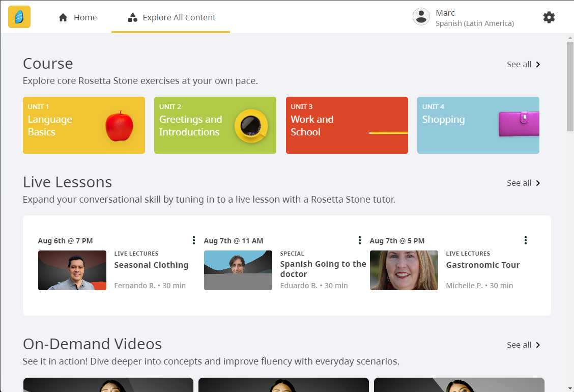Image resolution: width=574 pixels, height=392 pixels.
Task: Expand Live Lessons with See all
Action: click(x=524, y=183)
